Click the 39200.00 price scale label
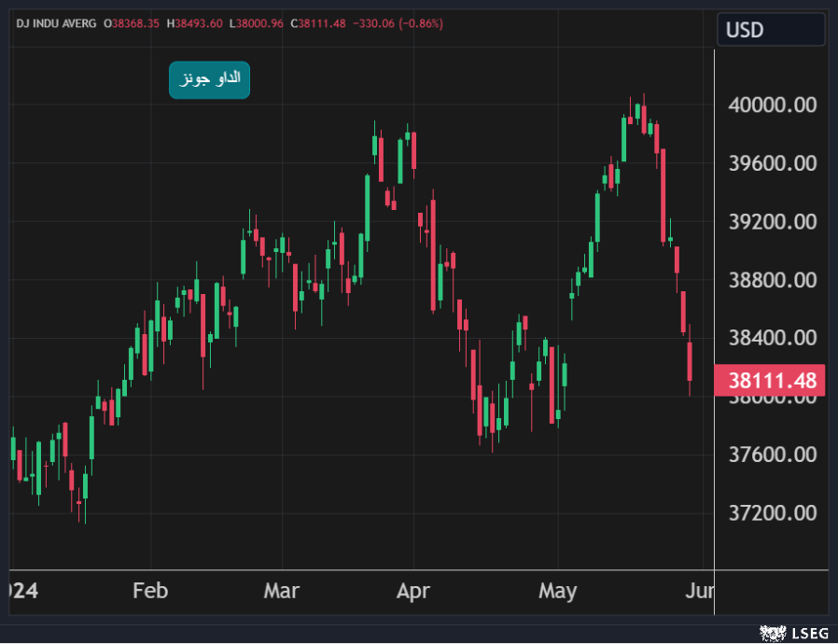This screenshot has height=644, width=838. (771, 222)
